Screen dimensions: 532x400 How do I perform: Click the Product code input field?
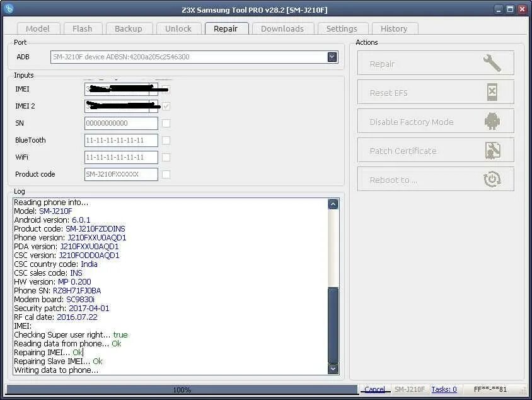121,174
